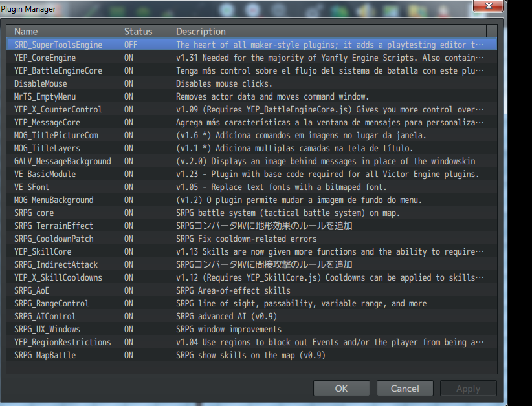Click the ON status of SRPG_MapBattle
532x406 pixels.
tap(129, 355)
